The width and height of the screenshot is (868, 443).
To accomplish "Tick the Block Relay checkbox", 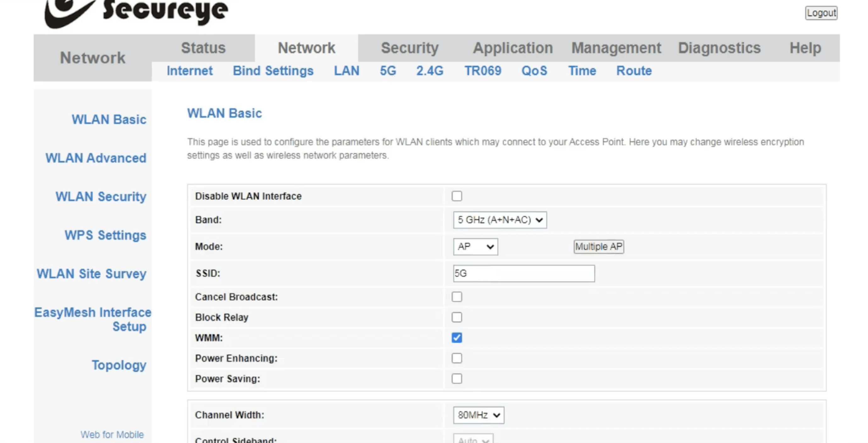I will tap(457, 317).
